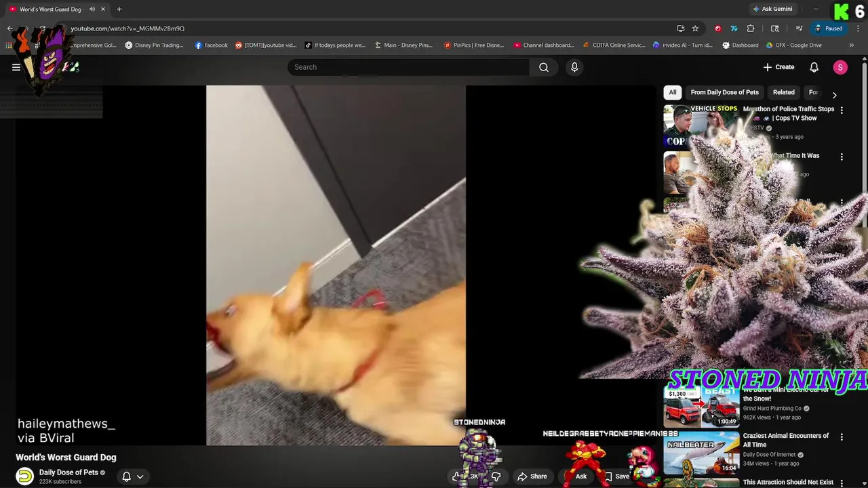868x488 pixels.
Task: Open the CDTFA Online Services bookmark
Action: click(x=614, y=45)
